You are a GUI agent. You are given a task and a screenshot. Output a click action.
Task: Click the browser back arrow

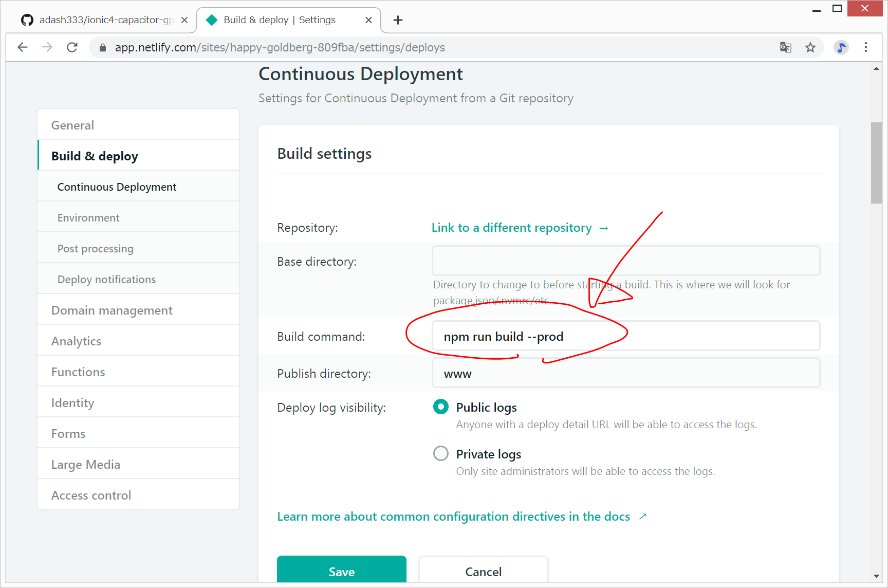coord(23,47)
